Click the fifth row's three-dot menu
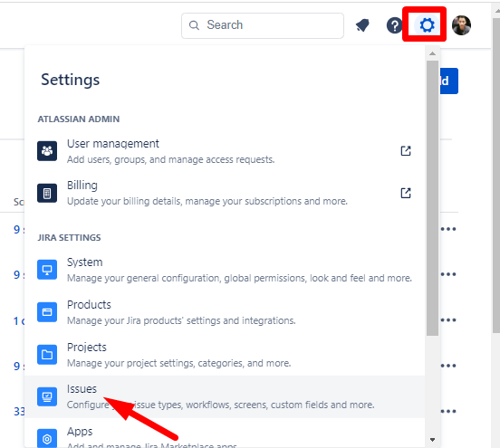500x448 pixels. pos(448,411)
